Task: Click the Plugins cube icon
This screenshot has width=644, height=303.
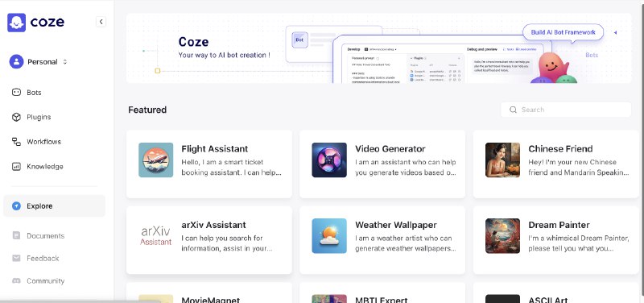Action: pyautogui.click(x=16, y=117)
